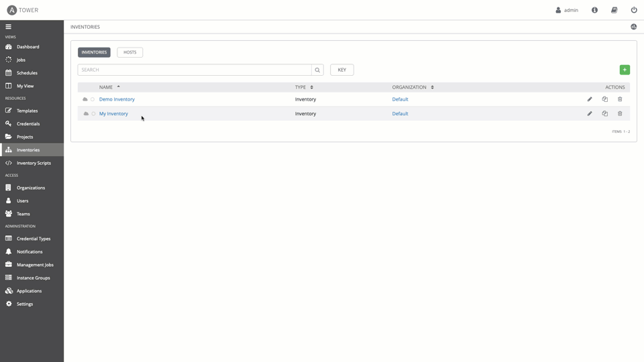Focus the Search input field

click(195, 70)
